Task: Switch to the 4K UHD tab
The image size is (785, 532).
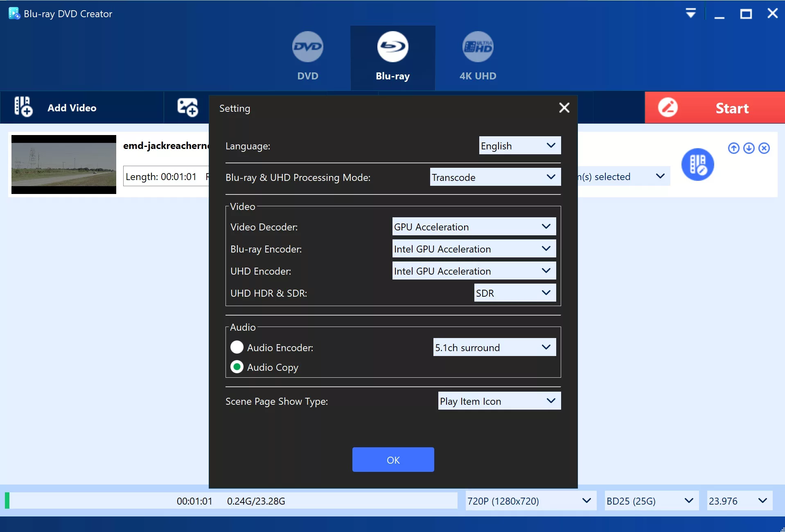Action: [x=478, y=56]
